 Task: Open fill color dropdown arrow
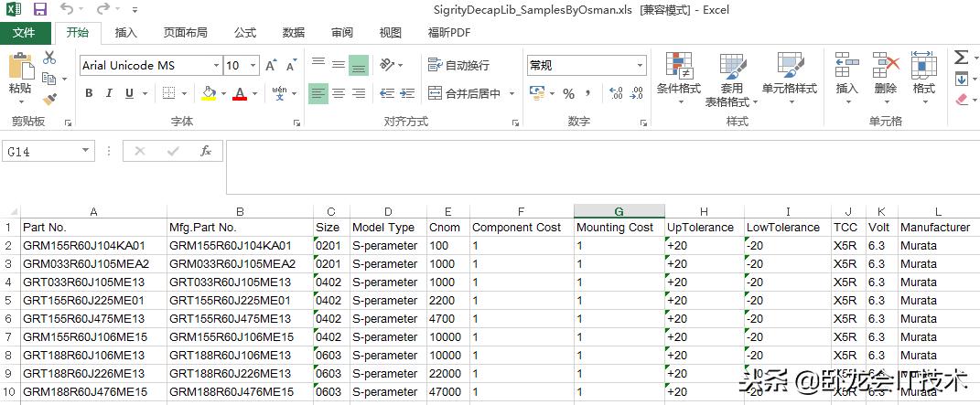pos(222,94)
